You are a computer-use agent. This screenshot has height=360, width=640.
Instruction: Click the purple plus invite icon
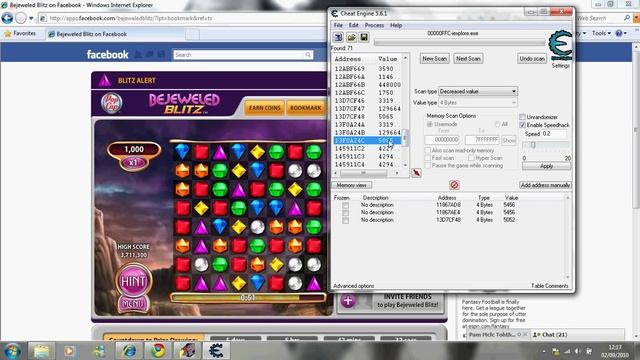pos(348,301)
